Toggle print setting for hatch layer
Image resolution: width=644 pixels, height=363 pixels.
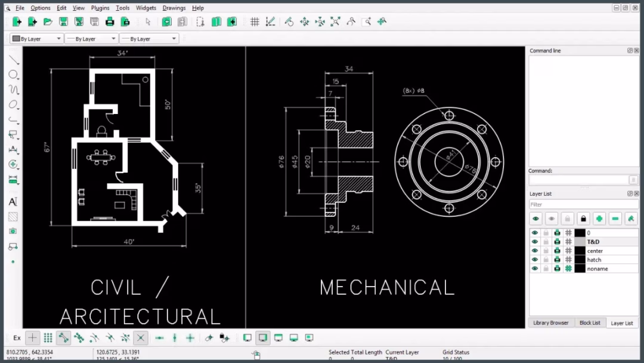pyautogui.click(x=557, y=260)
